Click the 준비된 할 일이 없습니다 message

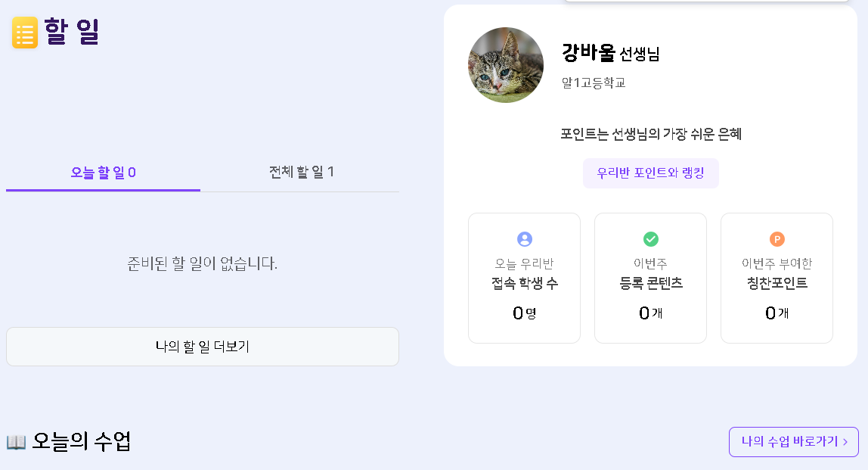[203, 264]
